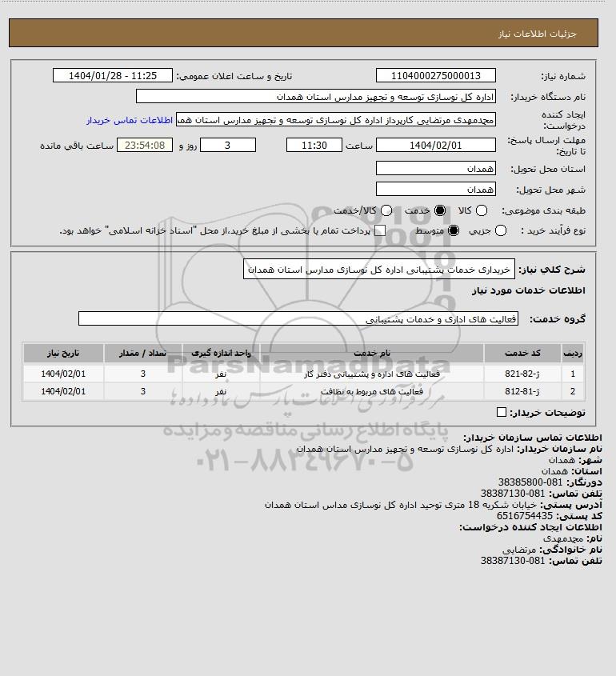Image resolution: width=616 pixels, height=676 pixels.
Task: Click the گروه خدمت field
Action: (x=298, y=318)
